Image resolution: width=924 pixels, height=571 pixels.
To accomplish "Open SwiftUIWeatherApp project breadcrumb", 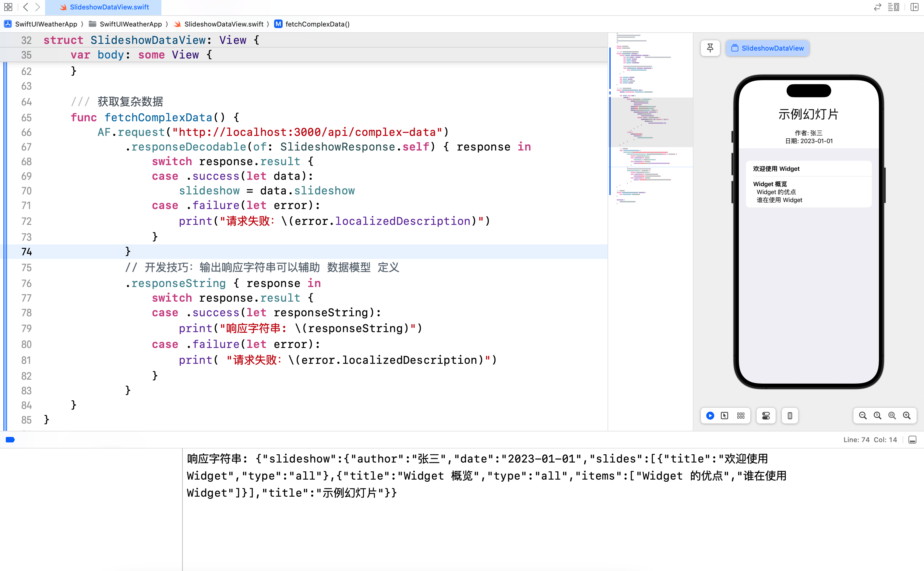I will point(41,24).
